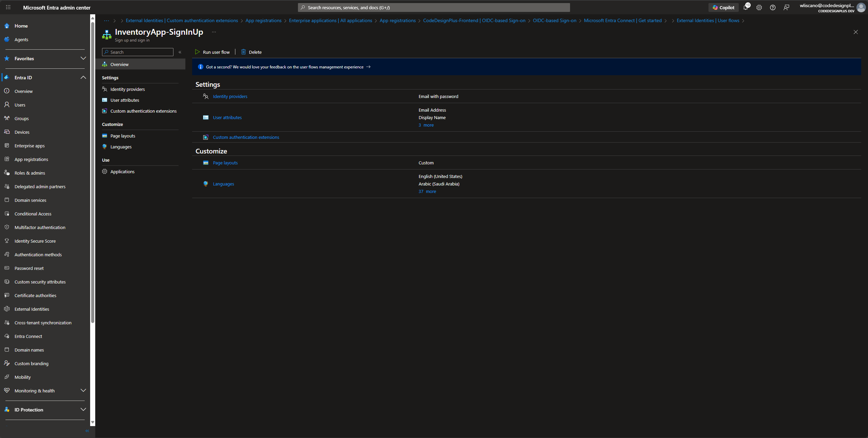The image size is (868, 438).
Task: Click Authentication methods sidebar icon
Action: [x=7, y=254]
